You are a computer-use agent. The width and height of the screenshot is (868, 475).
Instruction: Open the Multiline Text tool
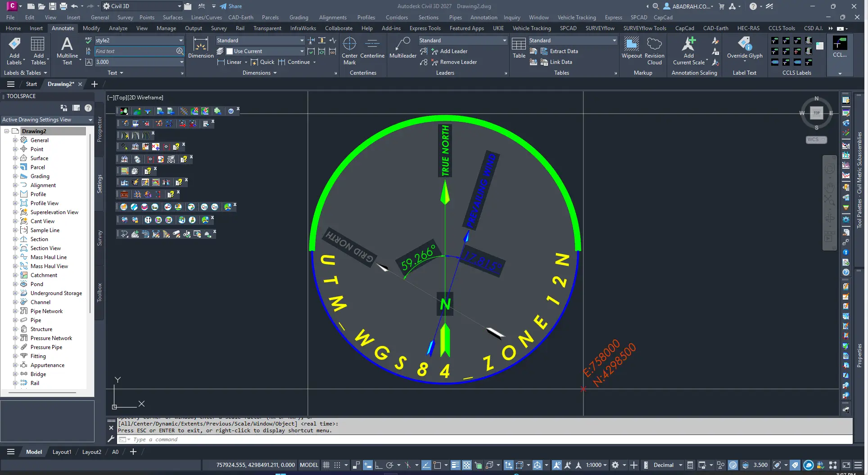tap(67, 51)
